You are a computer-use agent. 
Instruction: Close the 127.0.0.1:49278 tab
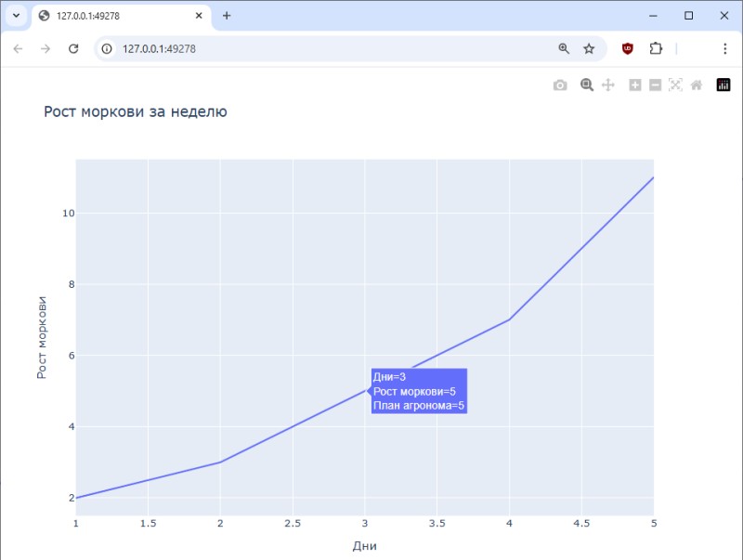point(197,16)
